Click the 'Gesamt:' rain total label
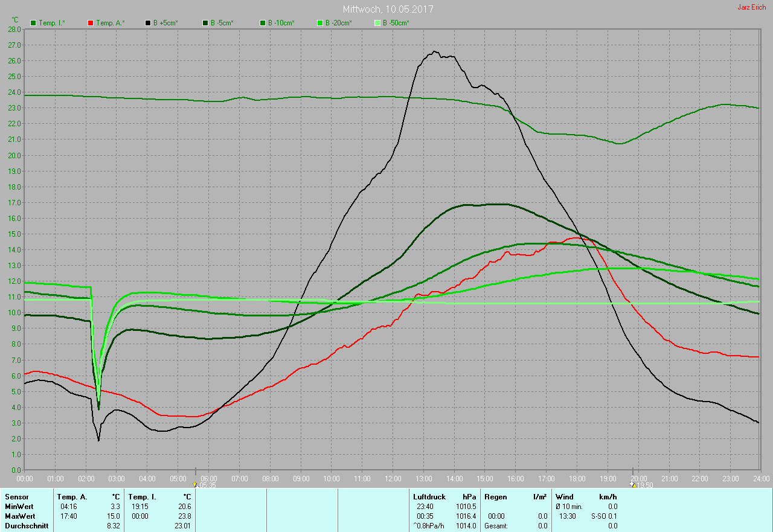Screen dimensions: 773x532 point(496,526)
